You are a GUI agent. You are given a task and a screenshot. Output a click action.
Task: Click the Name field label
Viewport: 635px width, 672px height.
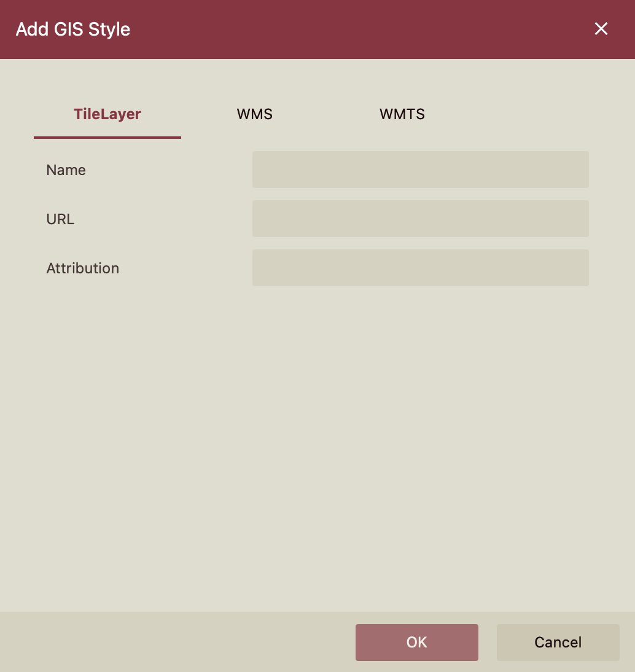click(66, 170)
